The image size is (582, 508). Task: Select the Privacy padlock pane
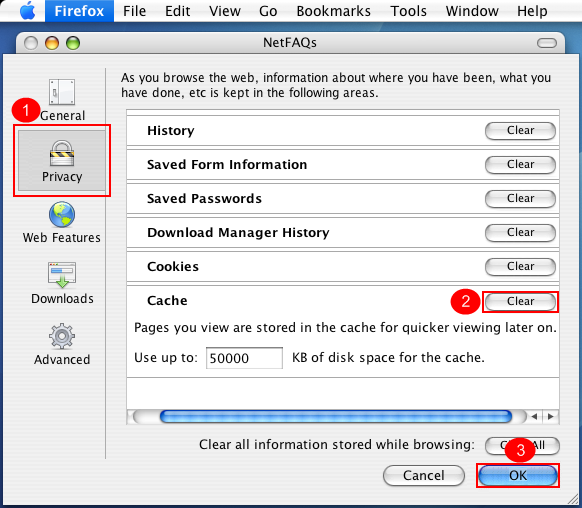point(62,160)
